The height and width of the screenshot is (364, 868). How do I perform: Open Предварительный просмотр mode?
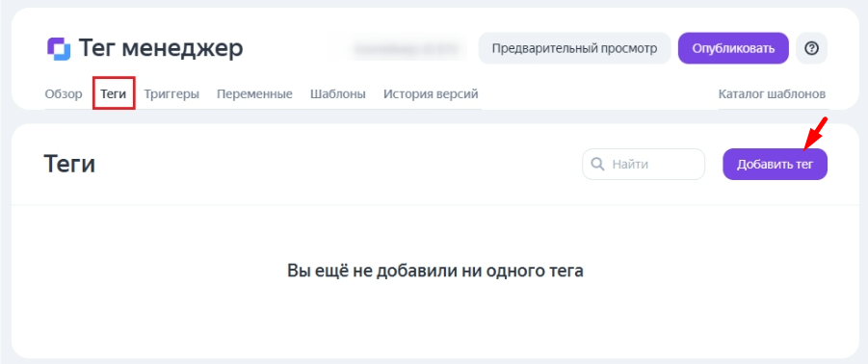coord(574,49)
